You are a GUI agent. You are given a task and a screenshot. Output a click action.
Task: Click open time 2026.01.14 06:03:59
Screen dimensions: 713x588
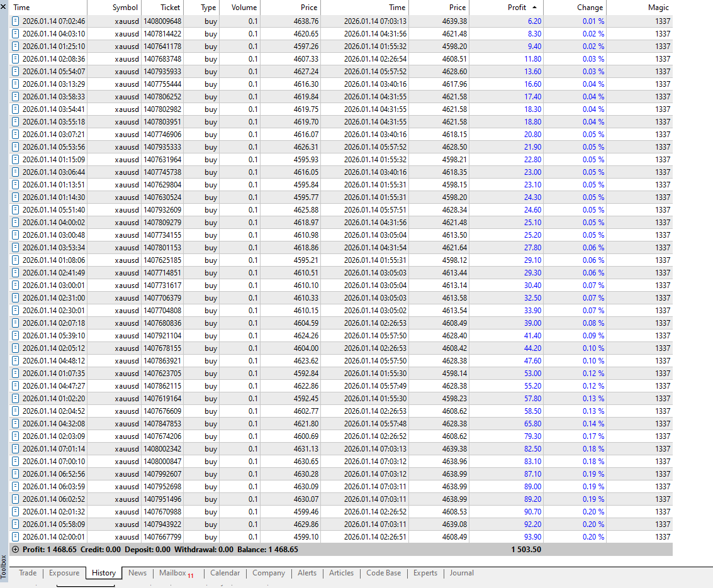(53, 486)
